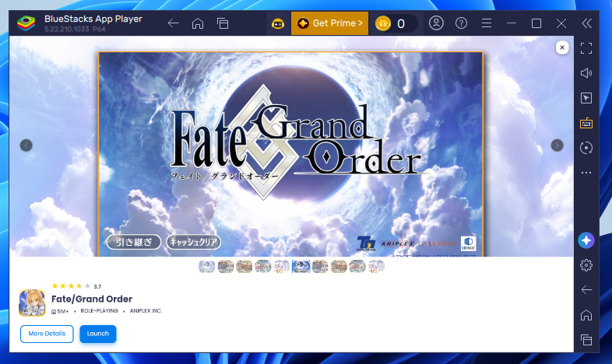
Task: Select the seventh screenshot thumbnail
Action: (x=320, y=267)
